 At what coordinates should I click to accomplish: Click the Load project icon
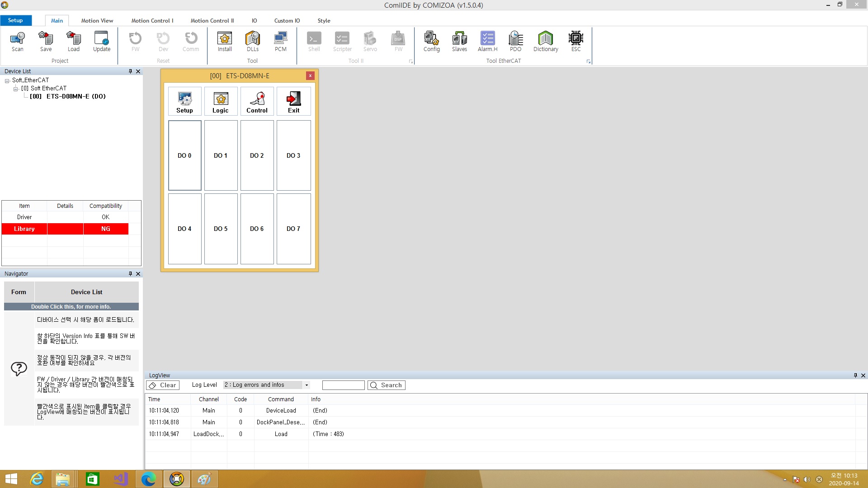pos(74,42)
